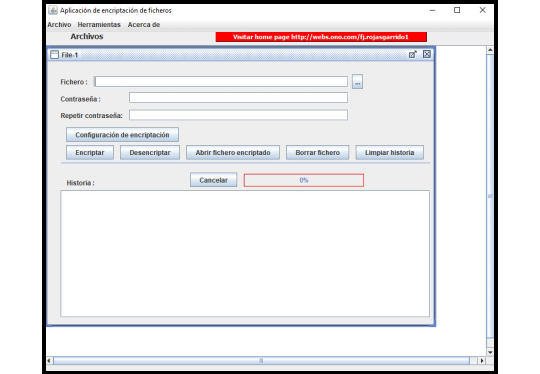The width and height of the screenshot is (540, 374).
Task: Open Configuración de encriptación settings
Action: (122, 135)
